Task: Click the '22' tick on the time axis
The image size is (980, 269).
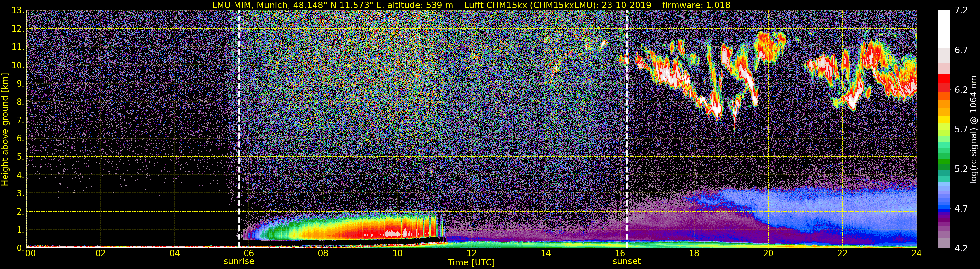Action: (x=842, y=253)
